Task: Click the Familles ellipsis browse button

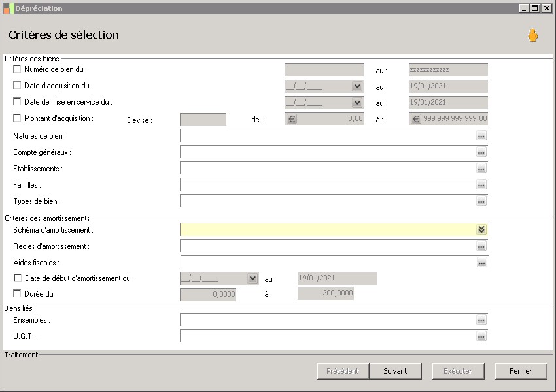Action: tap(481, 185)
